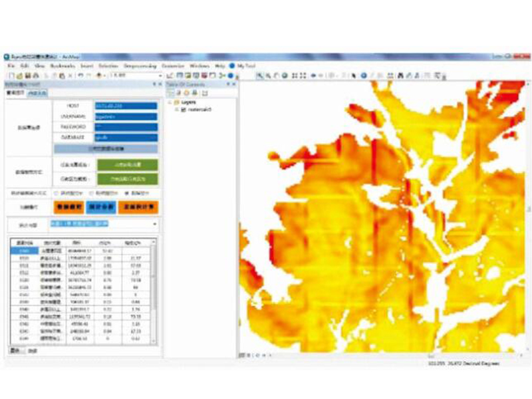
Task: Open the My Tool menu
Action: 246,66
